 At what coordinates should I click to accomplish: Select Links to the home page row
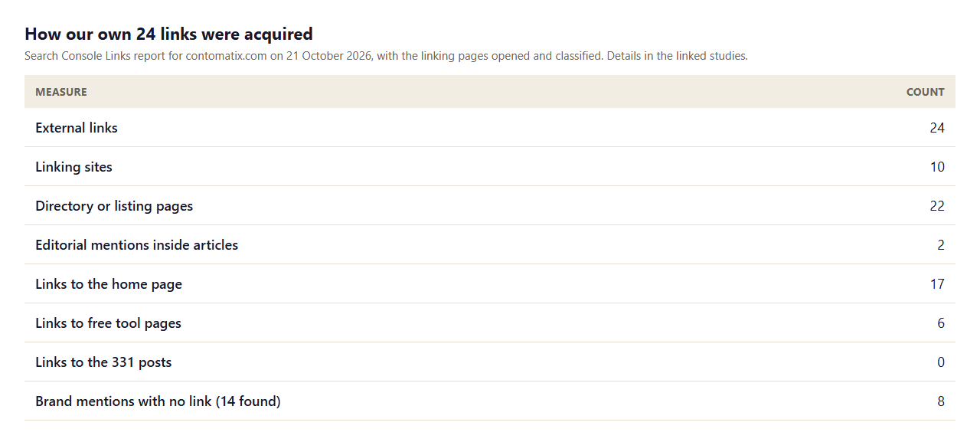pyautogui.click(x=490, y=283)
